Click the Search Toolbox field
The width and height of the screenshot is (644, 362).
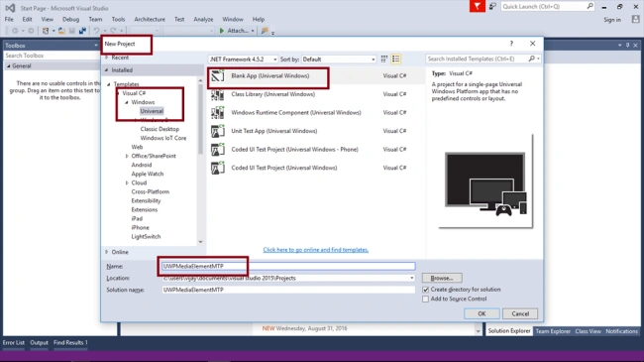click(51, 56)
